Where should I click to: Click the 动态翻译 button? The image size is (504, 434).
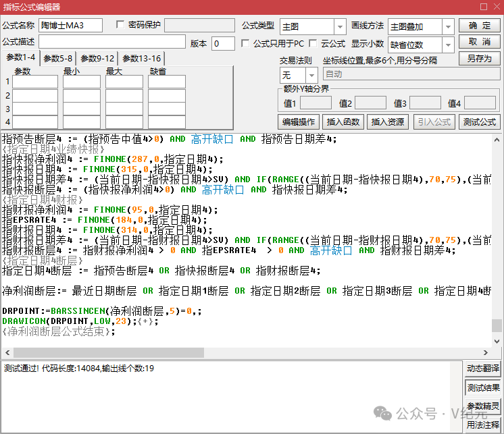point(483,369)
